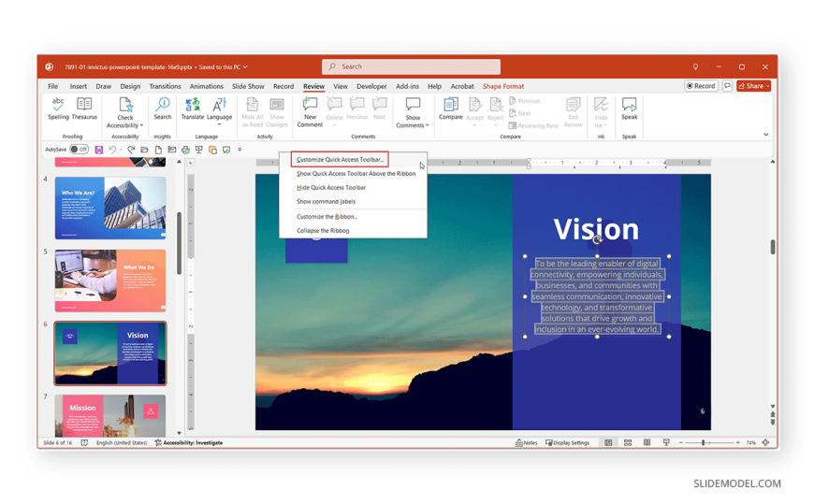814x504 pixels.
Task: Click the zoom slider handle
Action: [703, 442]
